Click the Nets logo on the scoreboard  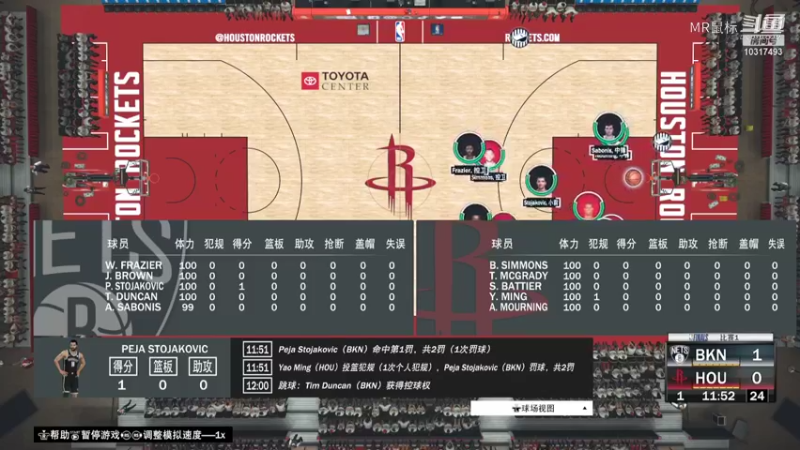click(680, 355)
